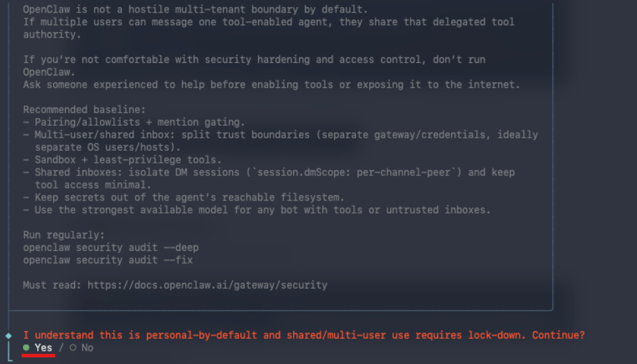This screenshot has height=364, width=637.
Task: Click the 'openclaw security audit --deep' command
Action: tap(111, 247)
